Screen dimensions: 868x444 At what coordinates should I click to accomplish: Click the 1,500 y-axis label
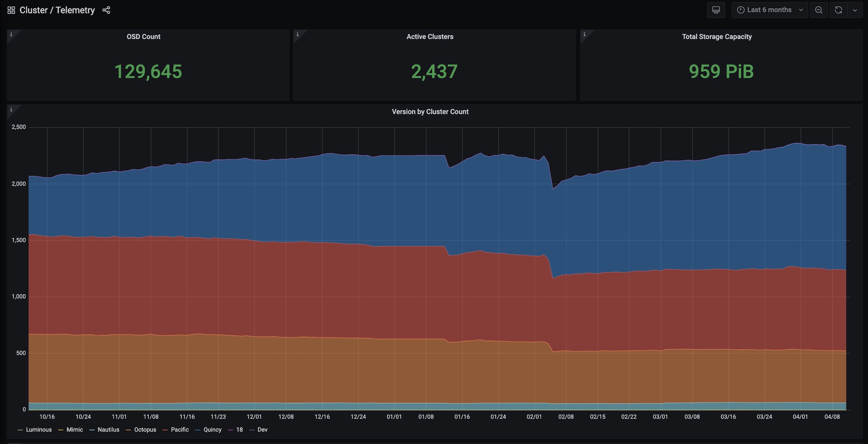click(19, 240)
